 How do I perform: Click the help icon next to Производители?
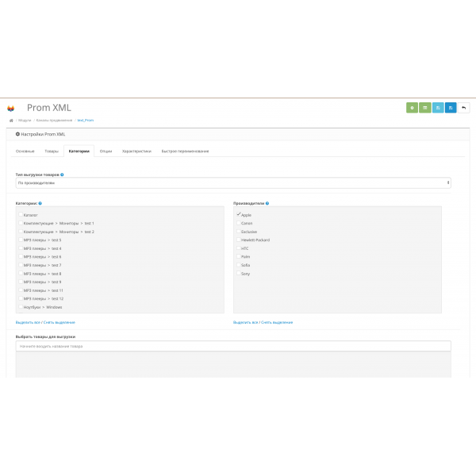[x=267, y=203]
